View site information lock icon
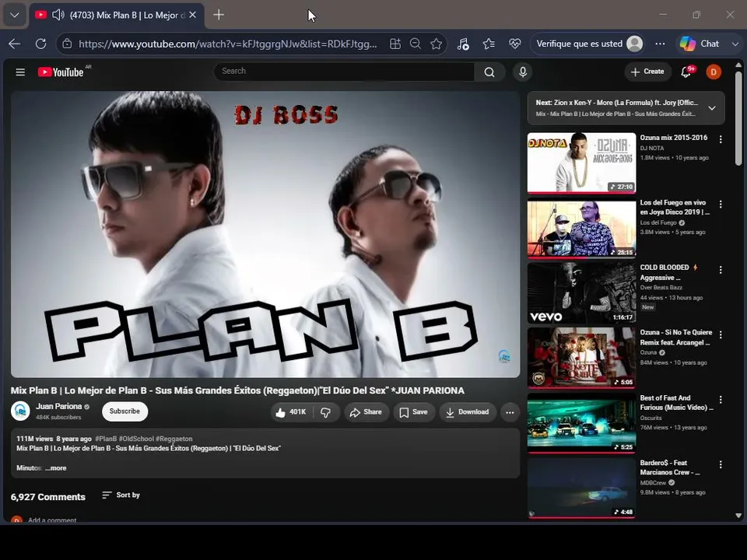Viewport: 747px width, 560px height. coord(67,44)
